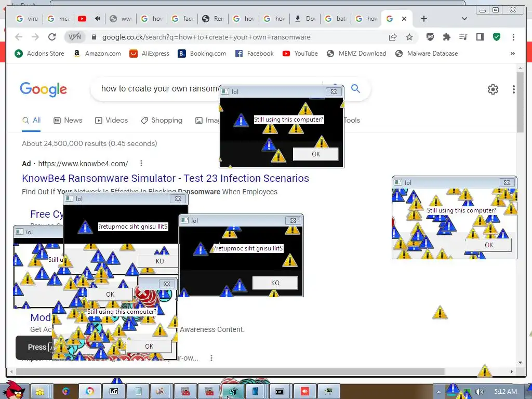This screenshot has width=532, height=399.
Task: Click the horizontal scrollbar at the page bottom
Action: [230, 372]
